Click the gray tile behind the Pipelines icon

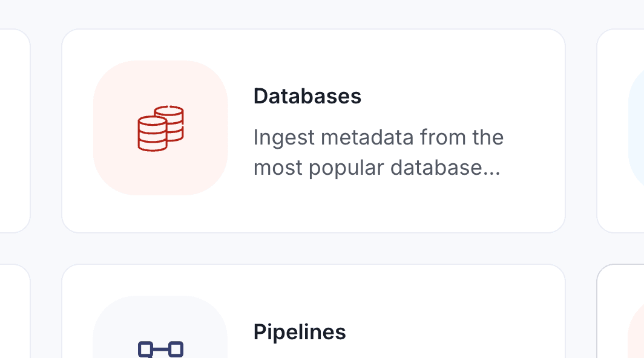coord(115,321)
